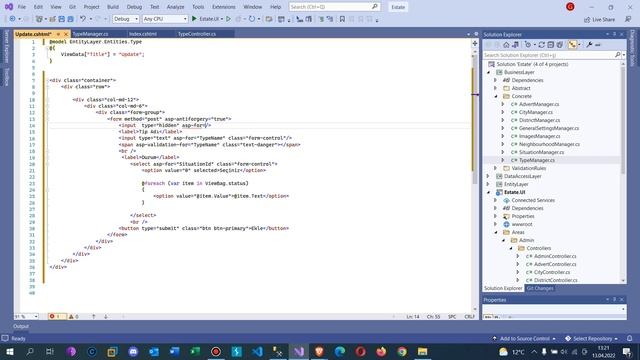Toggle highlighted Track Active Item in Solution Explorer
Screen dimensions: 640x360
pyautogui.click(x=572, y=45)
